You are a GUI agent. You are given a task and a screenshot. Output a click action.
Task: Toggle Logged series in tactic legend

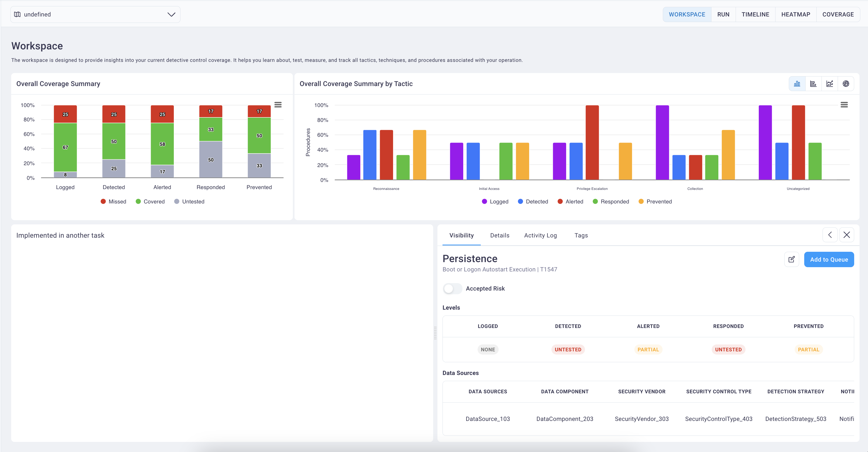(495, 201)
